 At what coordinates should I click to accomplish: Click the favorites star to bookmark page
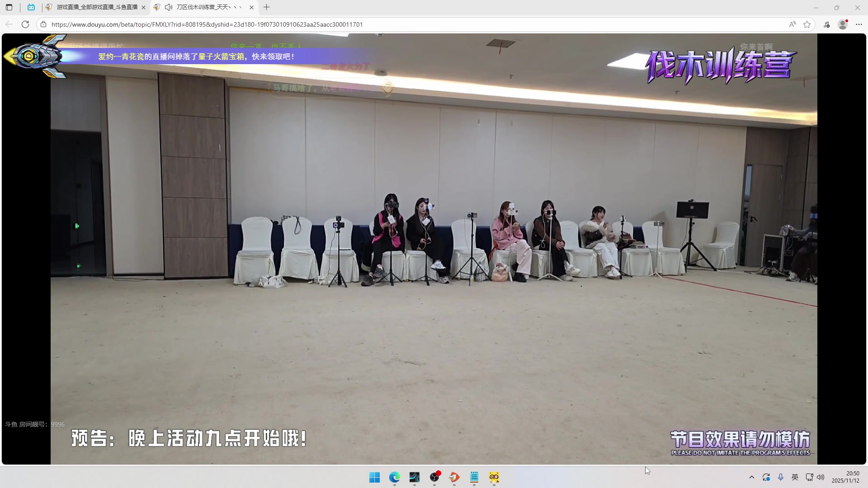pyautogui.click(x=807, y=24)
